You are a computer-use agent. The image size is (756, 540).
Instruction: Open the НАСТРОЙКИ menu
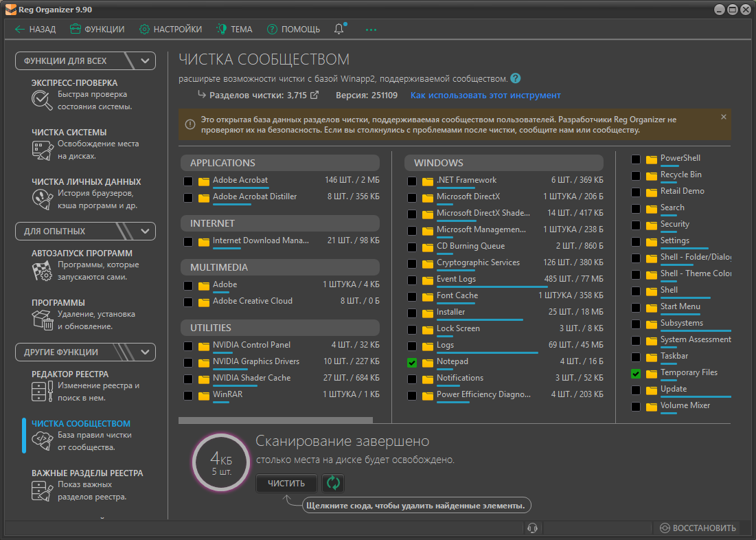170,30
